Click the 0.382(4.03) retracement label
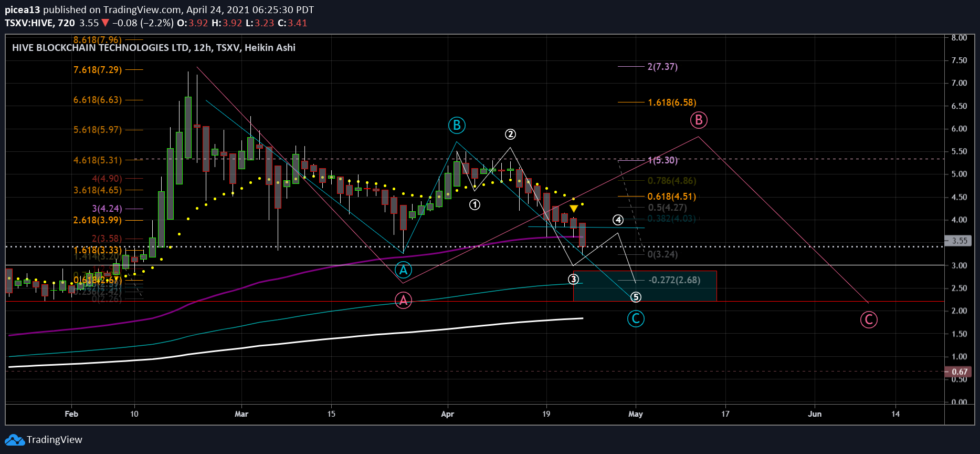 tap(672, 219)
